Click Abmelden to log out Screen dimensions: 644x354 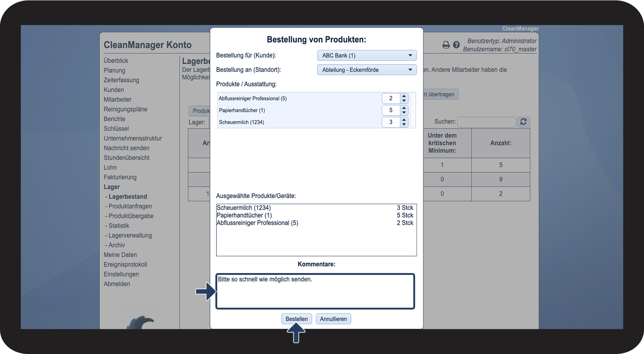coord(117,284)
